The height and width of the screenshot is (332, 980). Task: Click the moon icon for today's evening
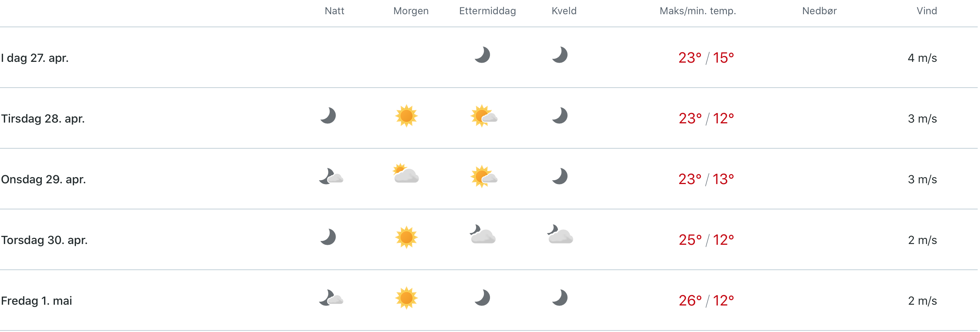[x=560, y=55]
